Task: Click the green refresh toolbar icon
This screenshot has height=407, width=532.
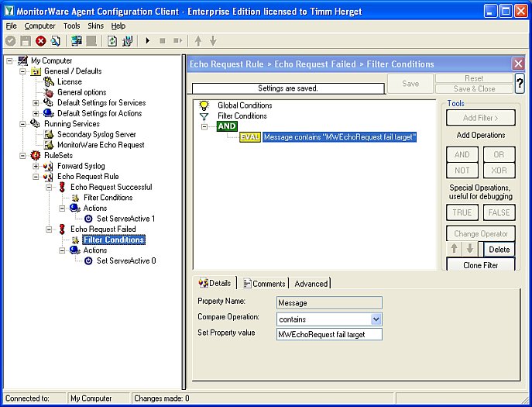Action: click(112, 41)
